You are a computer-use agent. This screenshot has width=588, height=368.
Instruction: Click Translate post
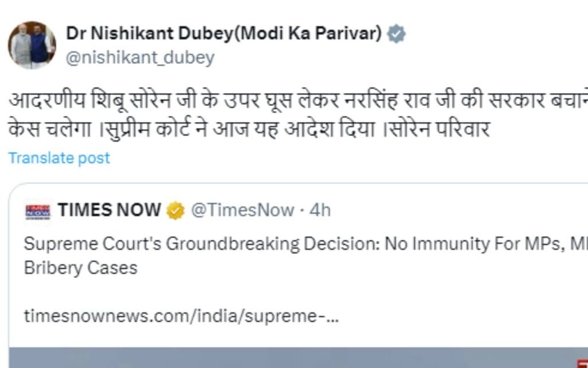click(59, 158)
